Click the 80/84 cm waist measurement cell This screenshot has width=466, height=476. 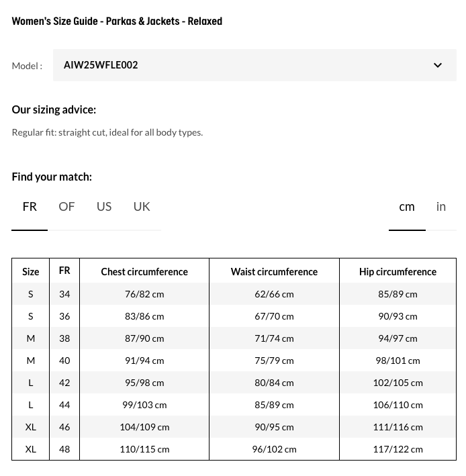pyautogui.click(x=274, y=383)
